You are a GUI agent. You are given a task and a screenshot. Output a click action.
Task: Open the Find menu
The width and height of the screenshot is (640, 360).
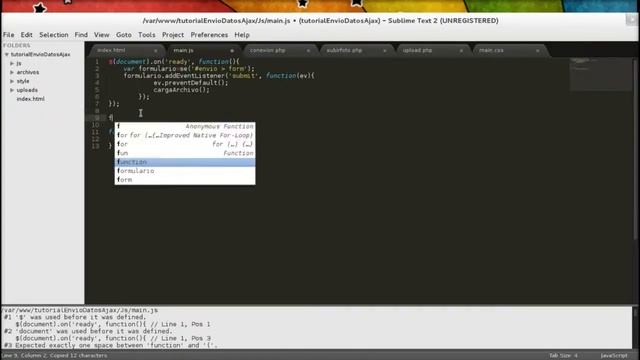point(81,35)
